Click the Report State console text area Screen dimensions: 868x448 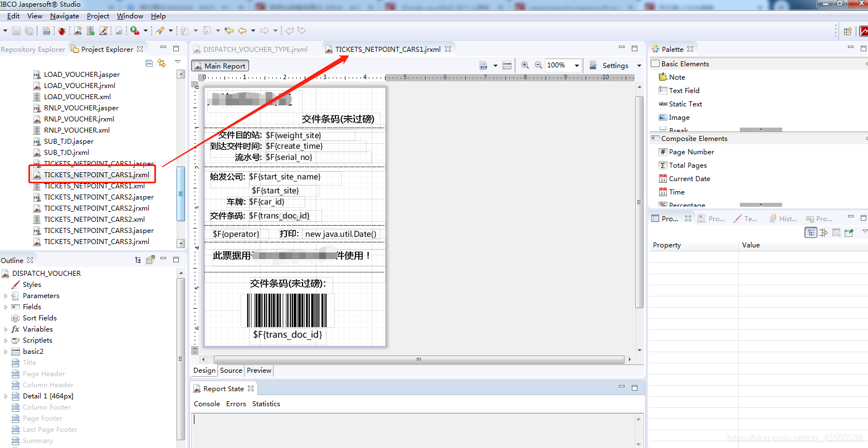point(414,430)
